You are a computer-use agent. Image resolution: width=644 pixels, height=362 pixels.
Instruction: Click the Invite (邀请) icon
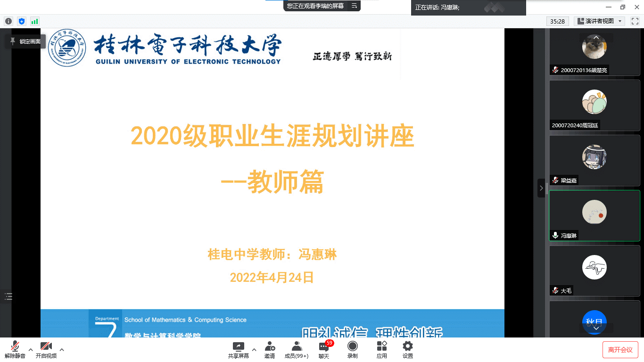click(270, 349)
